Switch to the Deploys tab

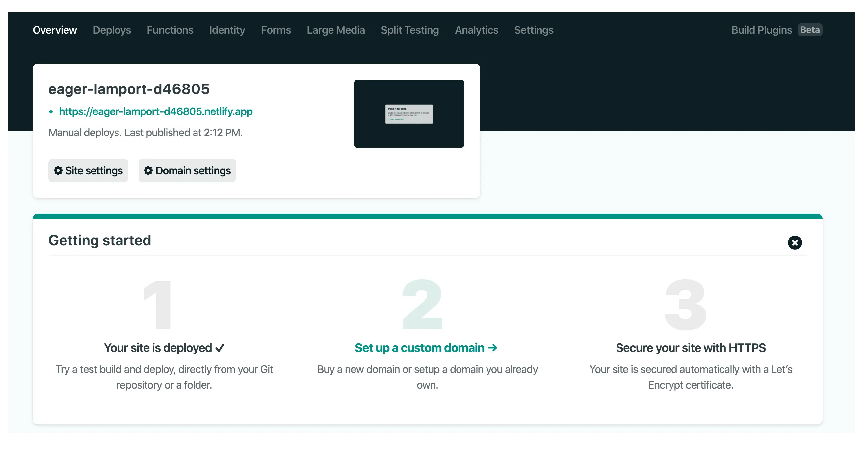[112, 30]
